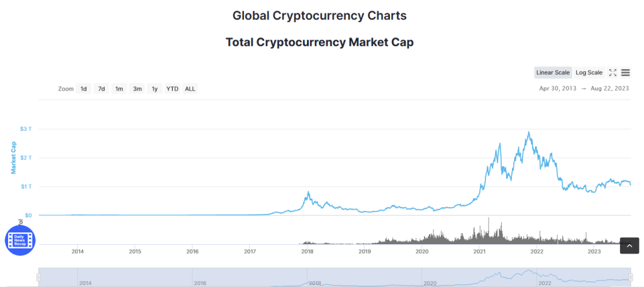
Task: Click the Apr 30, 2013 start date
Action: 558,88
